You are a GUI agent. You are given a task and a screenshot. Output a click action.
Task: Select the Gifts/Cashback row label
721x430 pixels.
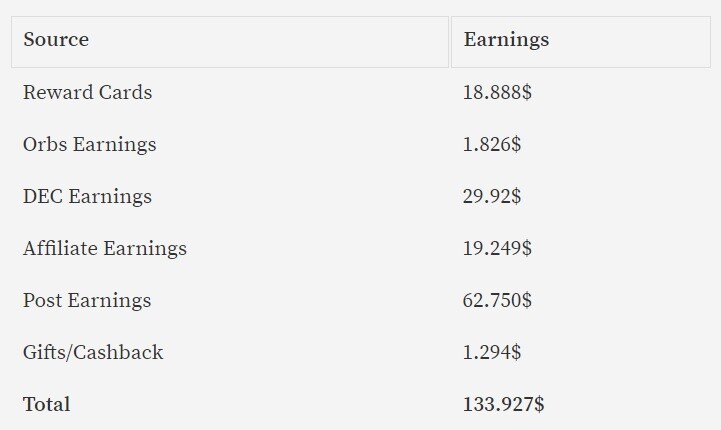[93, 352]
